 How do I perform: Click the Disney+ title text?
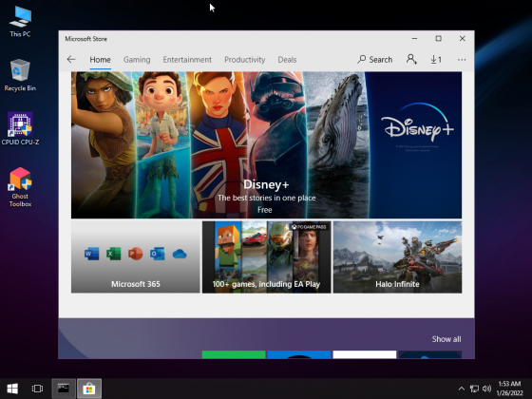[266, 184]
